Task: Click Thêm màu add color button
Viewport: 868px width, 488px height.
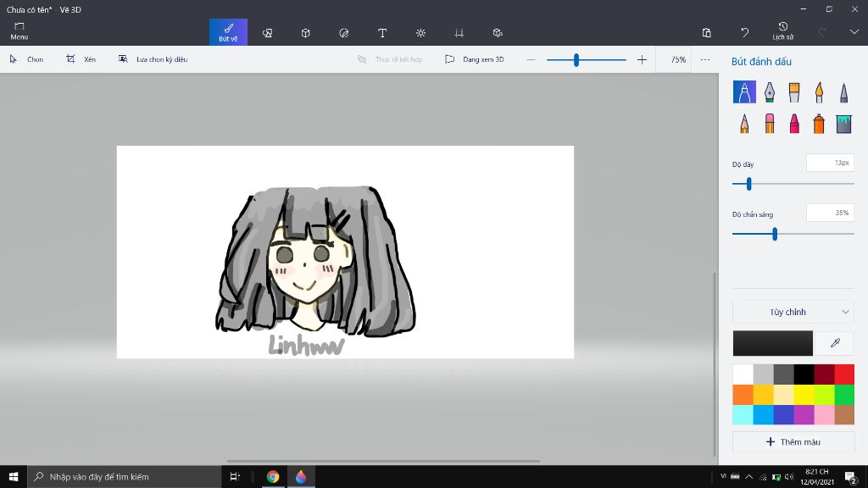Action: point(793,441)
